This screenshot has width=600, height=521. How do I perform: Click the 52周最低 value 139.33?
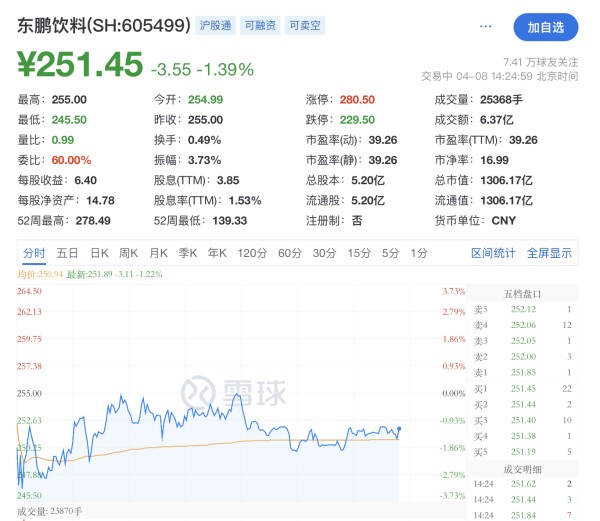coord(230,221)
